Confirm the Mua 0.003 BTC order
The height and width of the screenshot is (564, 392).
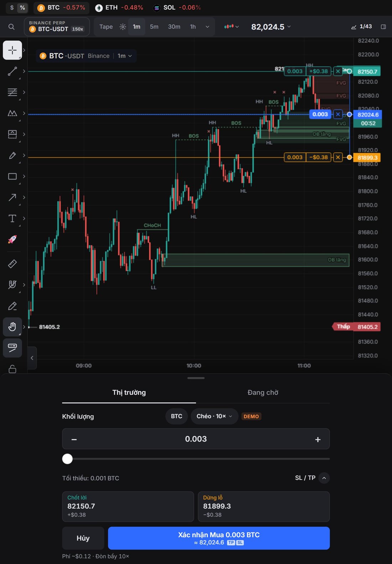coord(219,538)
